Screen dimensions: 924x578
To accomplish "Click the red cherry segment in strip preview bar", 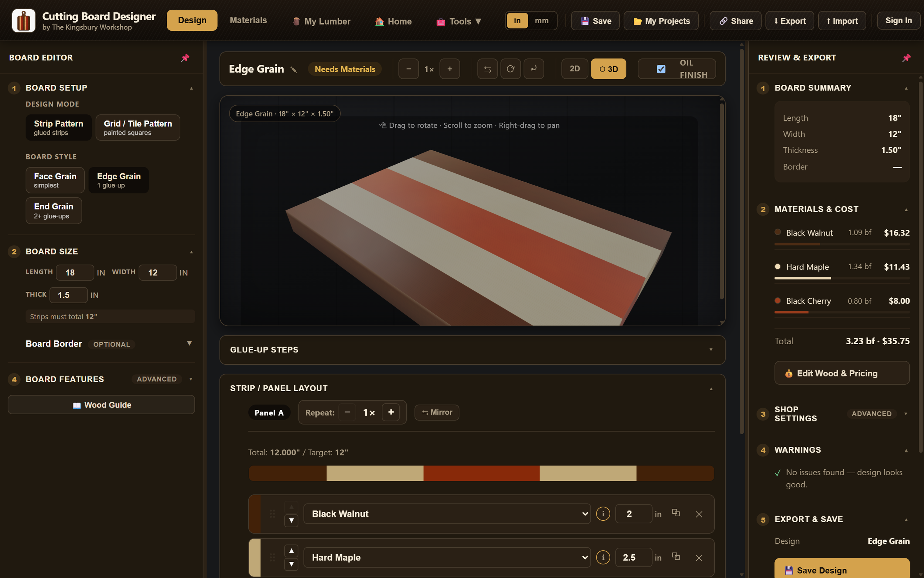I will coord(481,473).
